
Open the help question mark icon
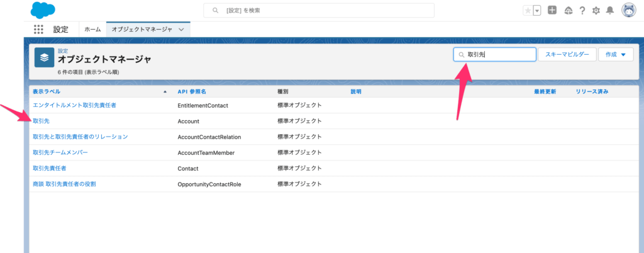[582, 10]
